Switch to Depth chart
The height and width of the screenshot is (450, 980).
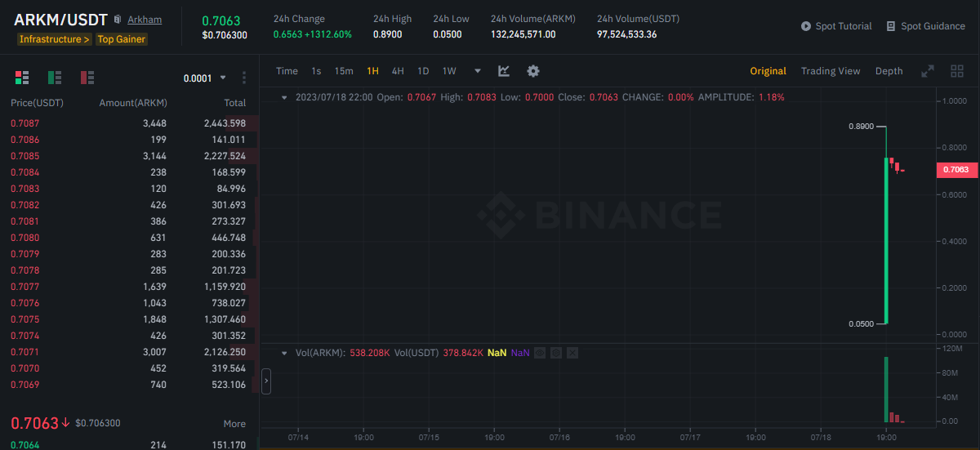(889, 71)
